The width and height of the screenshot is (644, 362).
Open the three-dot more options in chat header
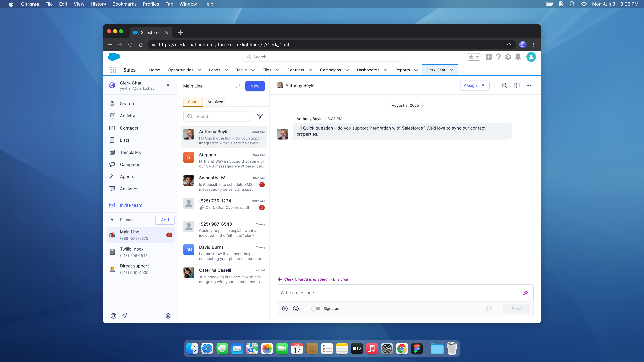529,85
